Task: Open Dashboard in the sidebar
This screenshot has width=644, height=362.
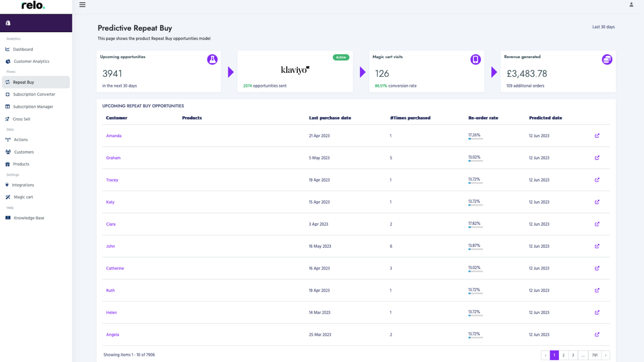Action: pos(23,49)
